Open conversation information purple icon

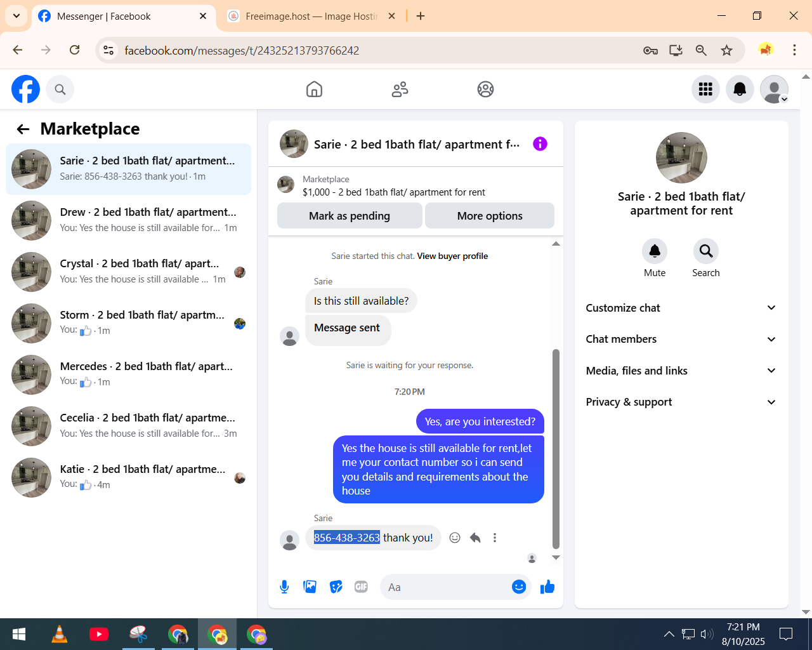[x=540, y=144]
